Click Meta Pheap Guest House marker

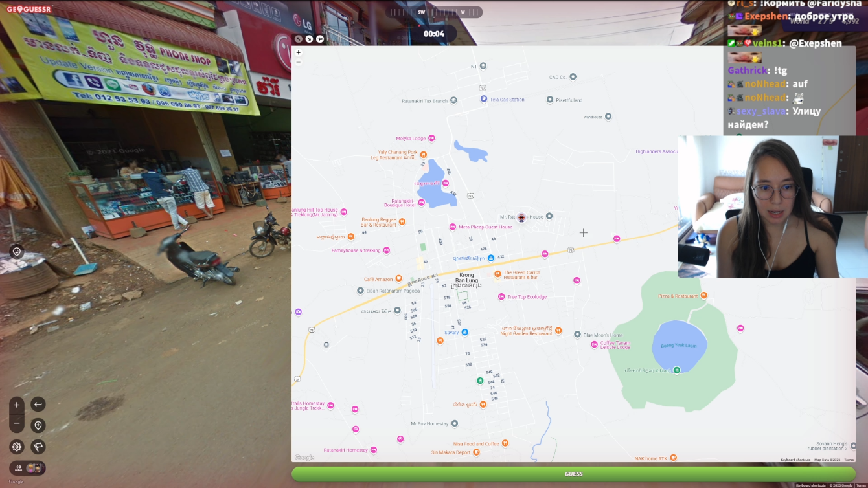[x=452, y=227]
